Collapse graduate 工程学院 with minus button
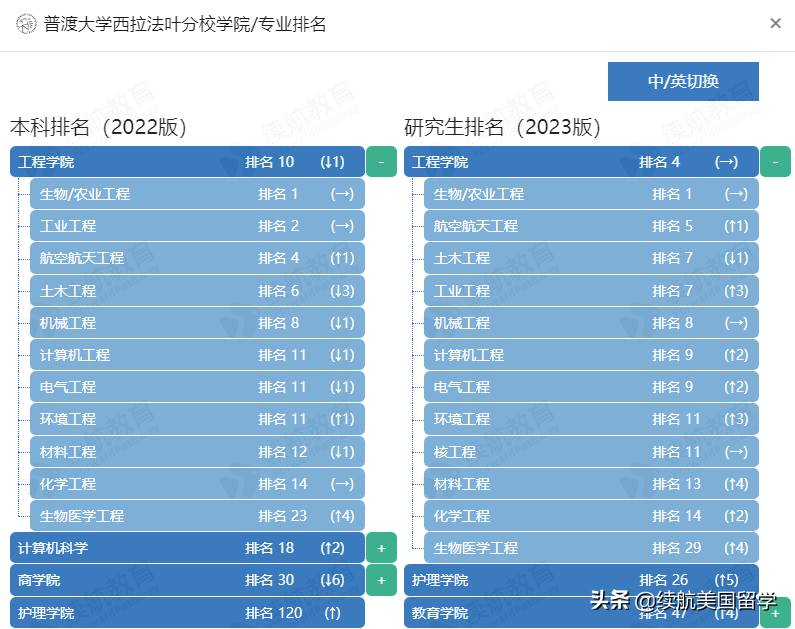This screenshot has height=629, width=795. [x=775, y=162]
